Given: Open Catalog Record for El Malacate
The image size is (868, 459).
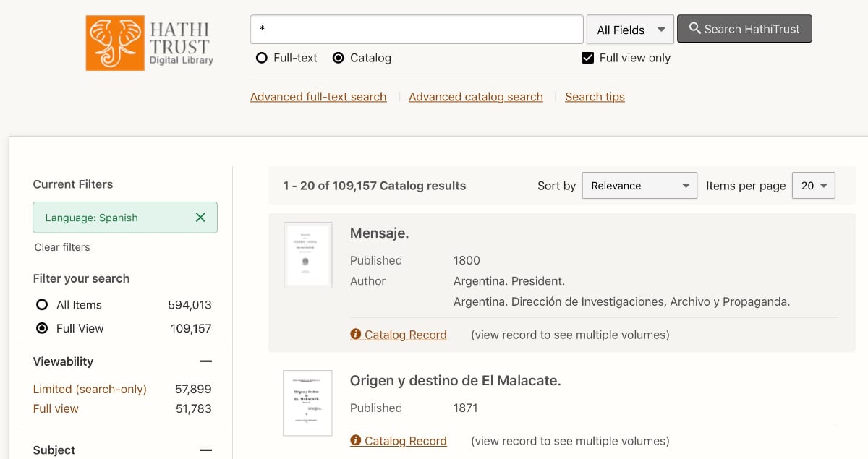Looking at the screenshot, I should [405, 441].
